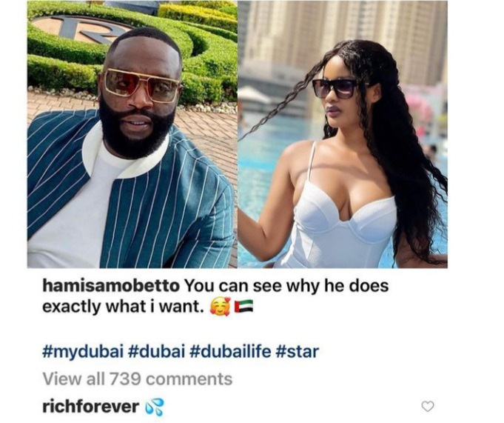Select the left photo of bearded man

(x=132, y=135)
